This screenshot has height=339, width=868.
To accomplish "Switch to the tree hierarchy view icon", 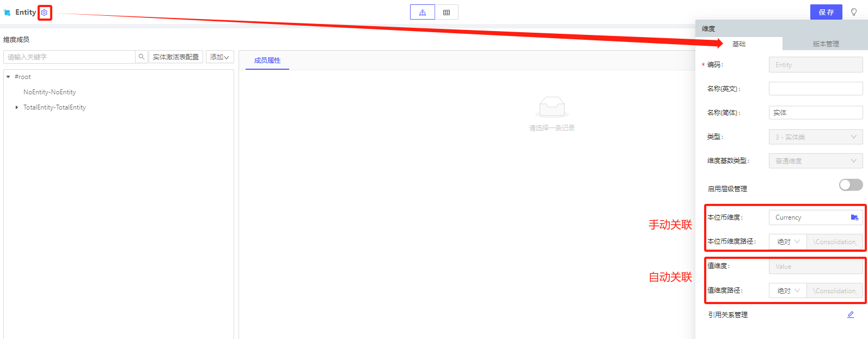I will click(x=423, y=13).
